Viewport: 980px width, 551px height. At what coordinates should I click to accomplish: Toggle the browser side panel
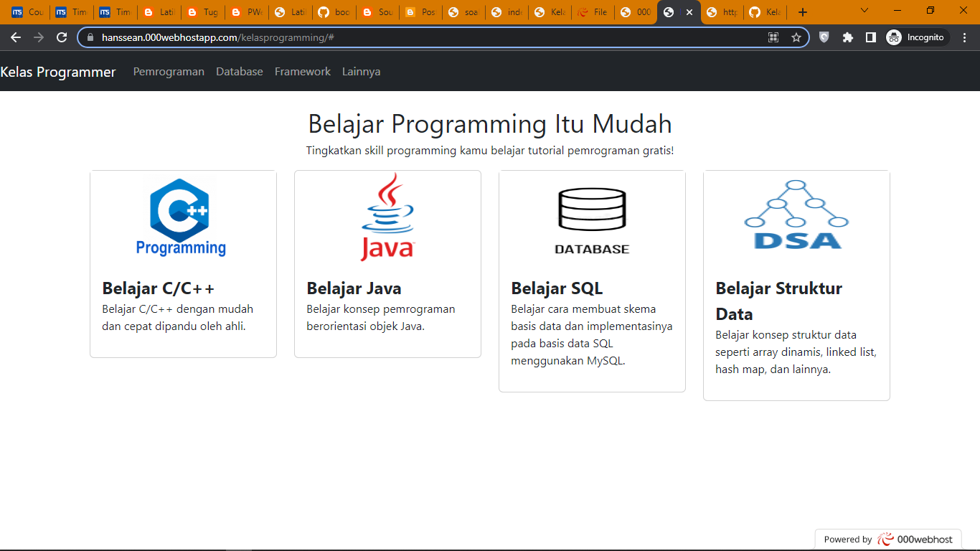870,37
